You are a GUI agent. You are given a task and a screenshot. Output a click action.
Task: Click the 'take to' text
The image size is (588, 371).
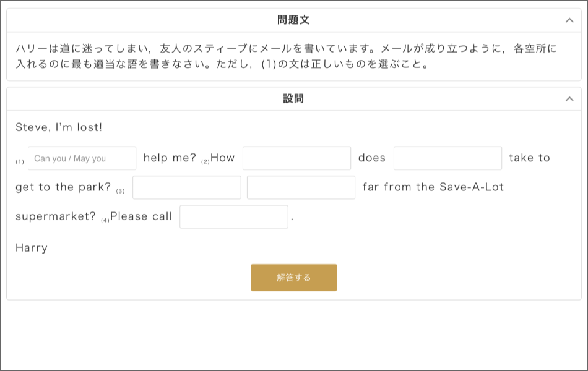pyautogui.click(x=529, y=158)
